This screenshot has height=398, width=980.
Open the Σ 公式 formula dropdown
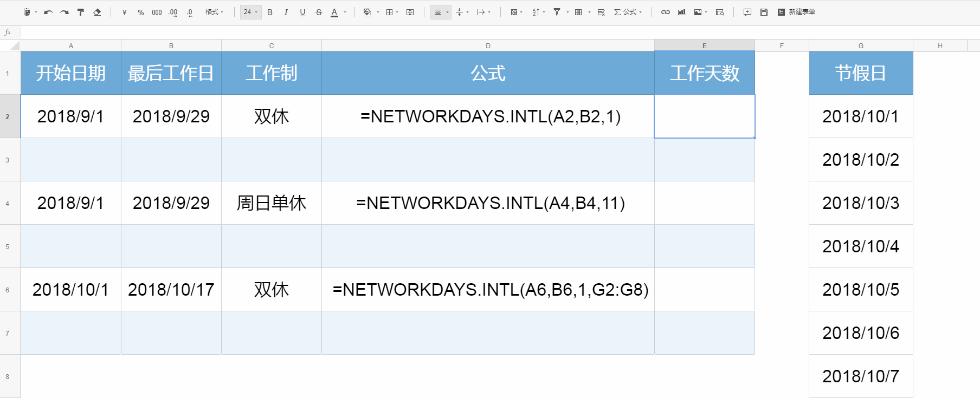pyautogui.click(x=628, y=12)
